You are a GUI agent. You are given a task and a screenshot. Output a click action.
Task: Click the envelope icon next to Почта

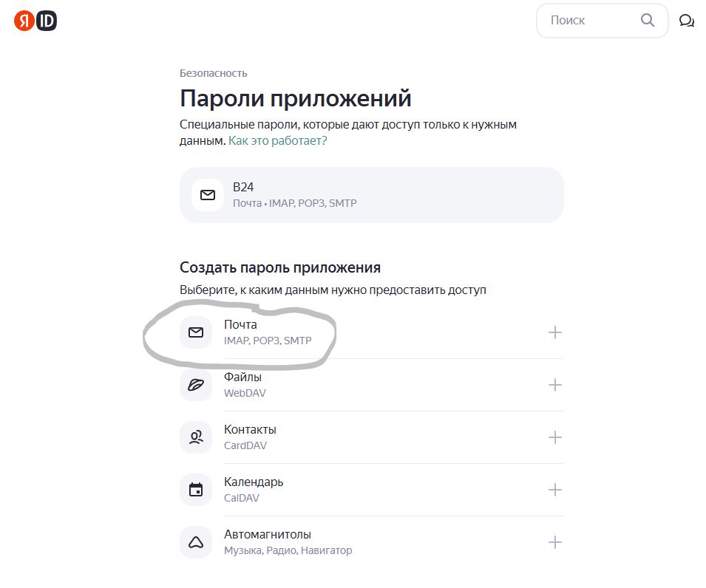[x=195, y=332]
